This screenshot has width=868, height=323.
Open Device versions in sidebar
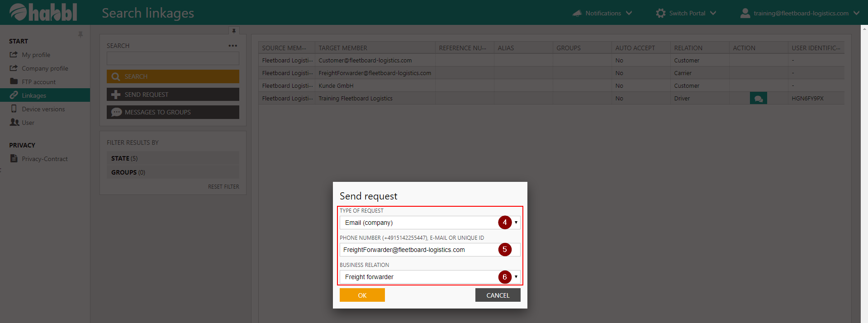click(43, 109)
